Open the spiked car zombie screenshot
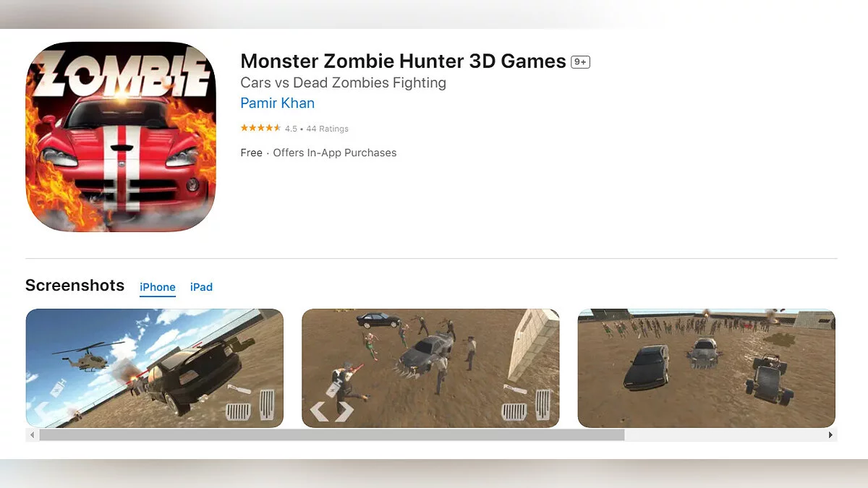Screen dimensions: 868x488 coord(430,368)
